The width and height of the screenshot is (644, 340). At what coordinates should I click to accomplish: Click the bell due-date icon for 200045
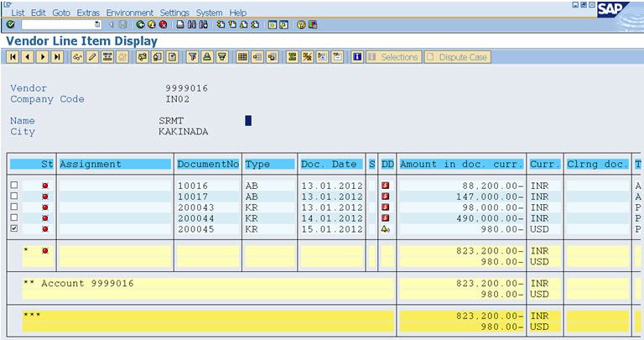click(x=385, y=228)
